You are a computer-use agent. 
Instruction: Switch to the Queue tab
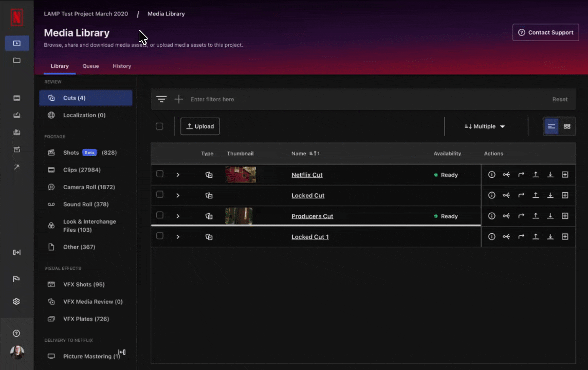pos(90,66)
